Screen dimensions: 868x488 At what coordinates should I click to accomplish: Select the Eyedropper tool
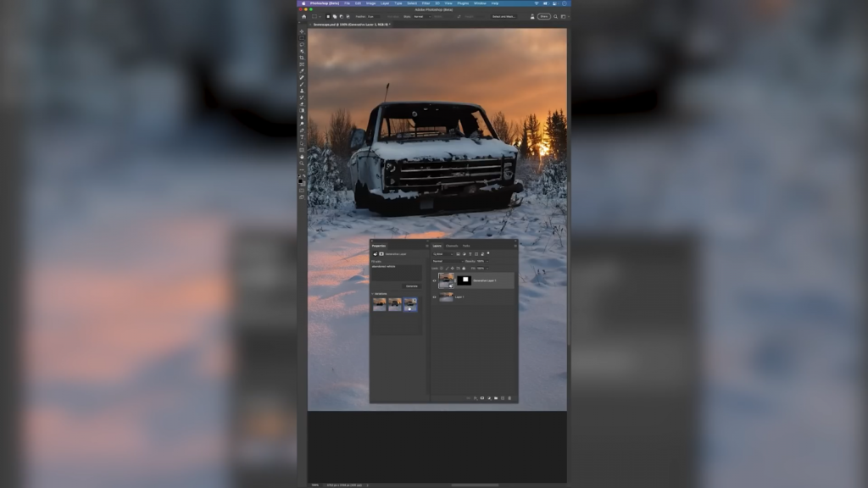302,71
